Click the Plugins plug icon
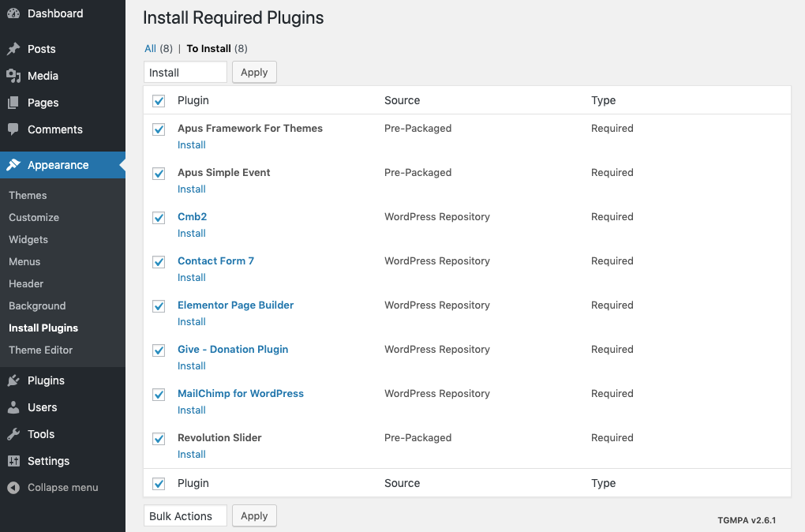The height and width of the screenshot is (532, 805). (x=14, y=380)
